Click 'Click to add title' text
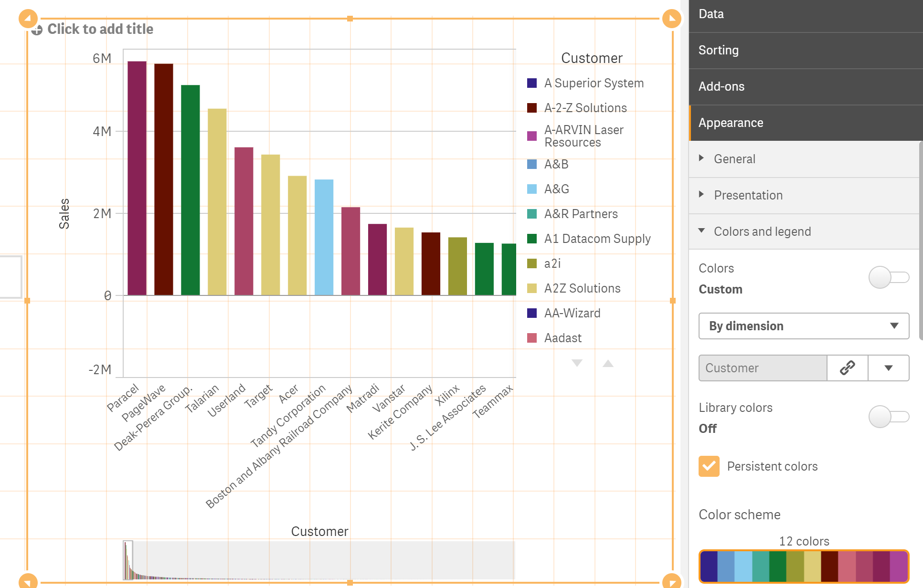 click(x=100, y=29)
